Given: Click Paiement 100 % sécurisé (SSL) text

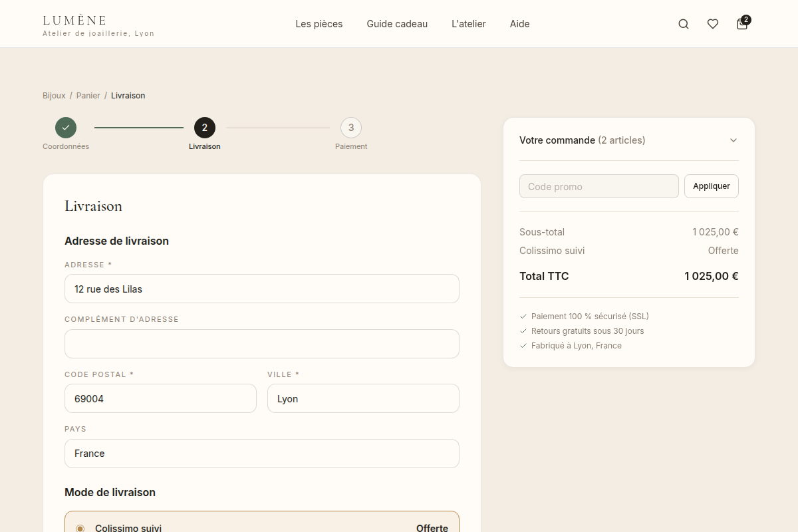Looking at the screenshot, I should coord(590,317).
